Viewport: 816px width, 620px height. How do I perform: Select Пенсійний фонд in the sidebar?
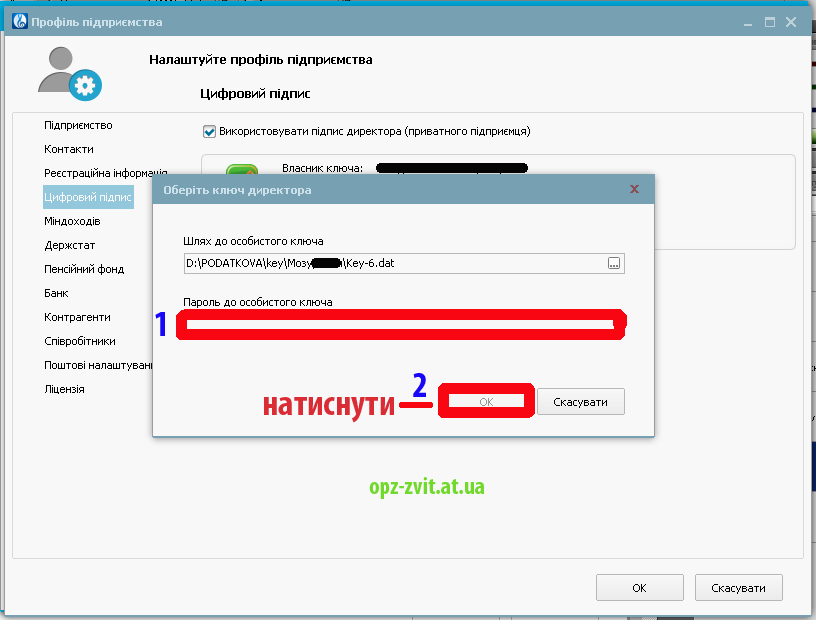point(84,269)
